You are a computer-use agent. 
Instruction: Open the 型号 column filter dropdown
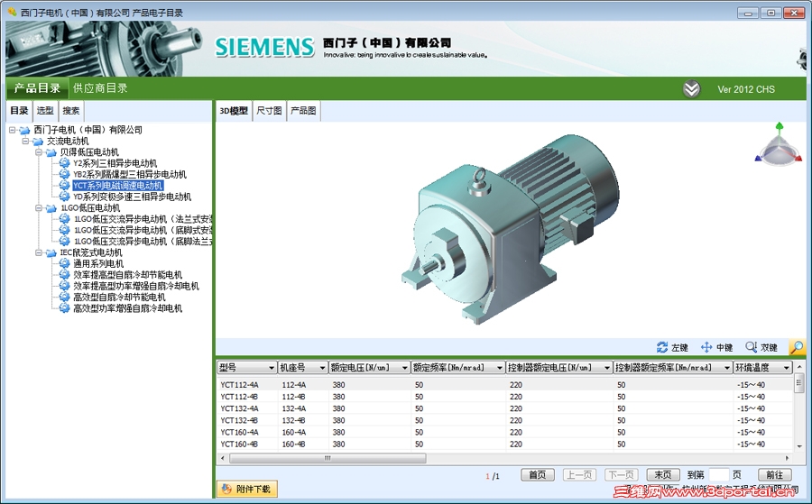[272, 367]
